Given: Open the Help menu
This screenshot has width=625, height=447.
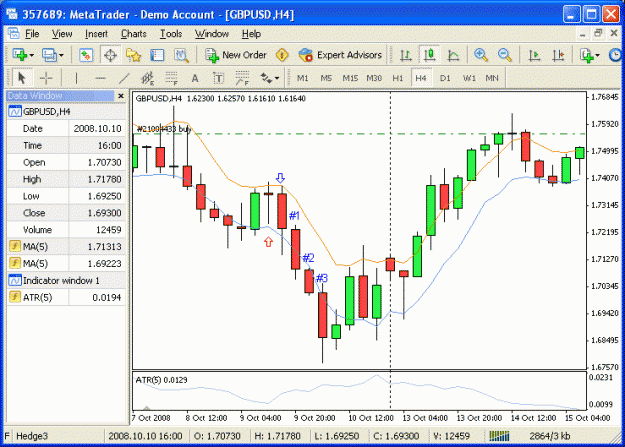Looking at the screenshot, I should click(251, 34).
